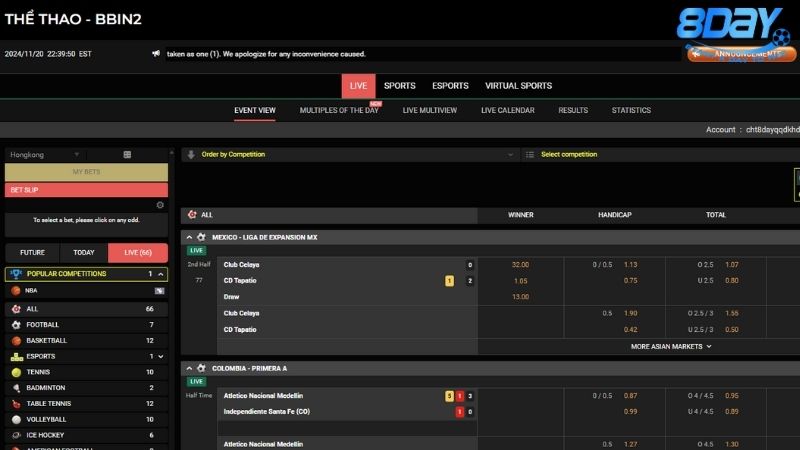Open the Select competition dropdown

coord(661,155)
